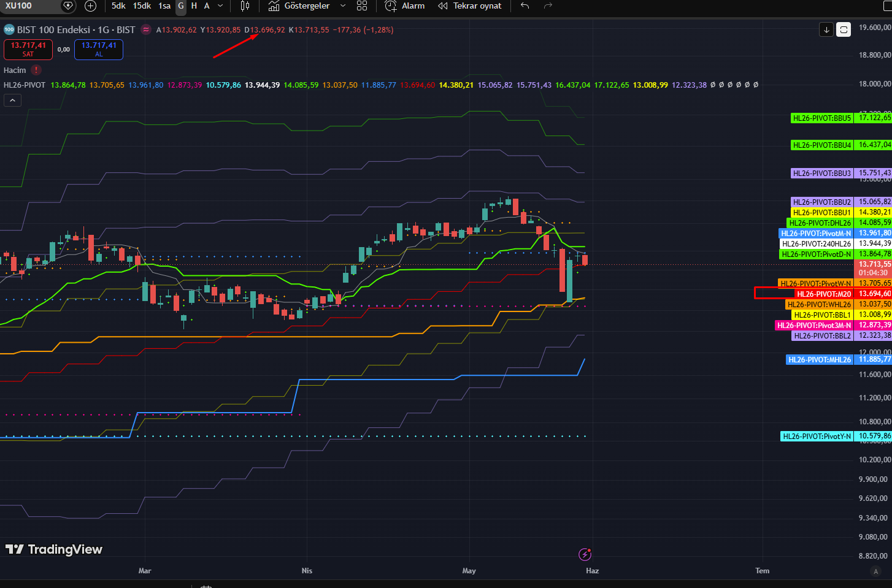
Task: Click the HL26-PIVOT:PivotD-N price label
Action: point(816,254)
